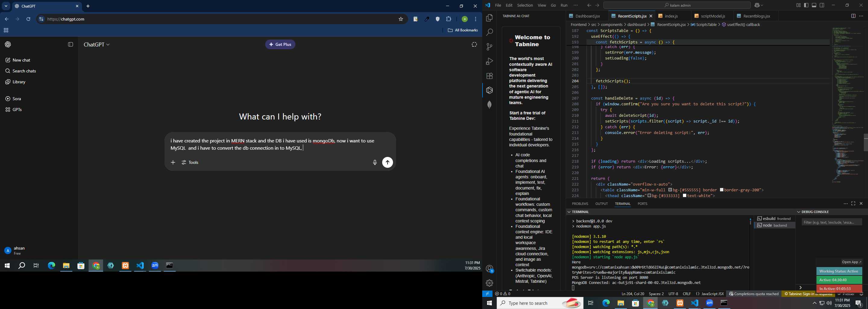Screen dimensions: 868x309
Task: Go back in VS Code navigation history
Action: pyautogui.click(x=589, y=5)
